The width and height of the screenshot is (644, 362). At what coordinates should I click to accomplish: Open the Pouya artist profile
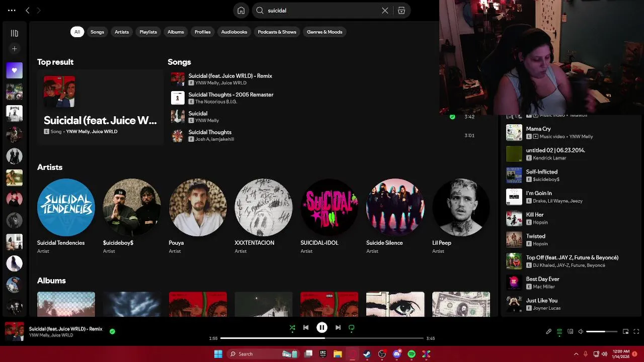pos(198,215)
